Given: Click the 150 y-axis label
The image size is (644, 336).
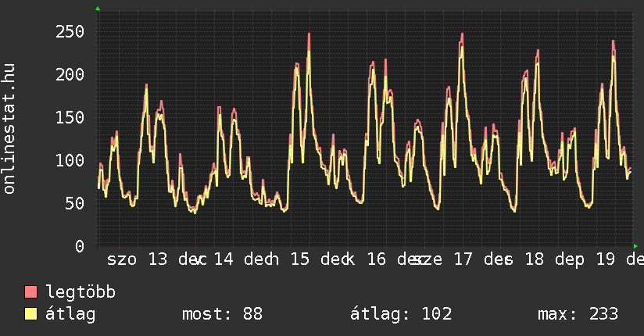Looking at the screenshot, I should (70, 117).
